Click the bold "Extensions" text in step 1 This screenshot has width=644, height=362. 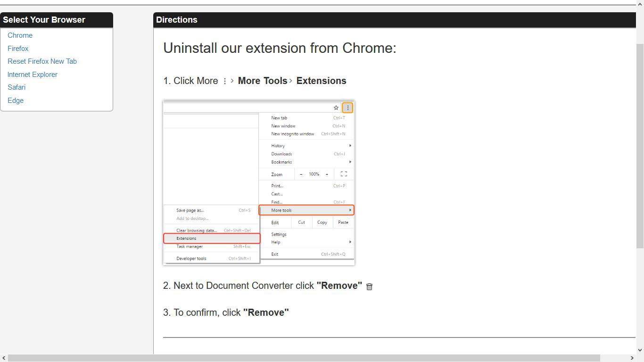coord(321,81)
